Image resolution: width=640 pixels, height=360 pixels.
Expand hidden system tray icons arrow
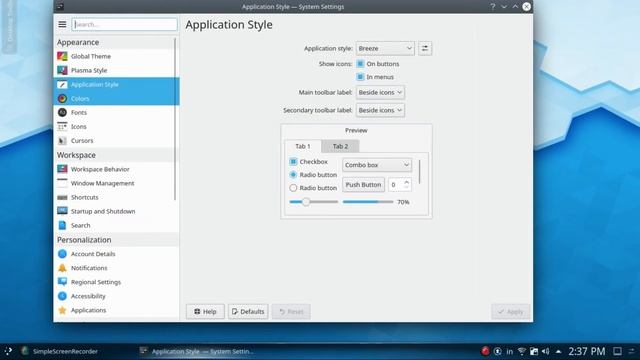point(558,351)
